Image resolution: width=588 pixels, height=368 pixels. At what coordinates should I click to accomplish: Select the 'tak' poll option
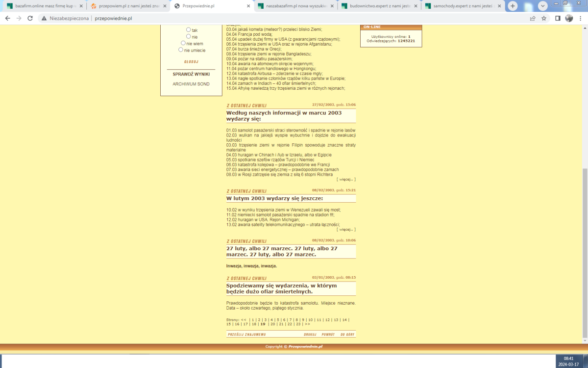pyautogui.click(x=188, y=30)
